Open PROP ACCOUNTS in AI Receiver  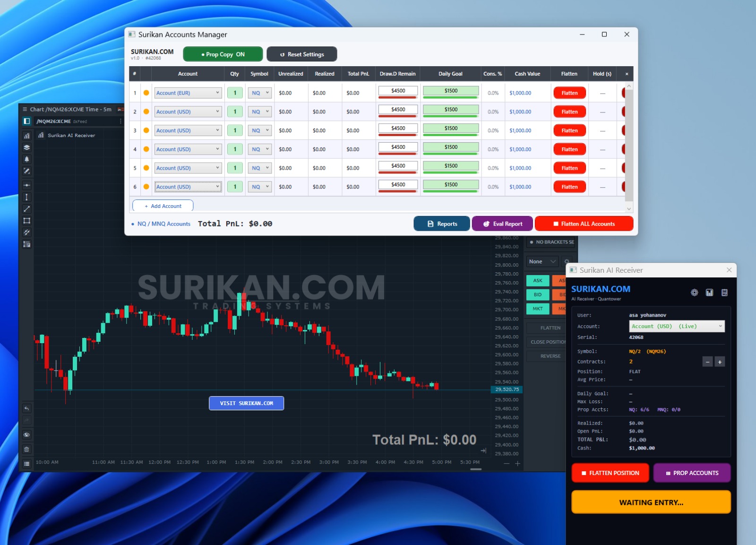click(x=692, y=473)
